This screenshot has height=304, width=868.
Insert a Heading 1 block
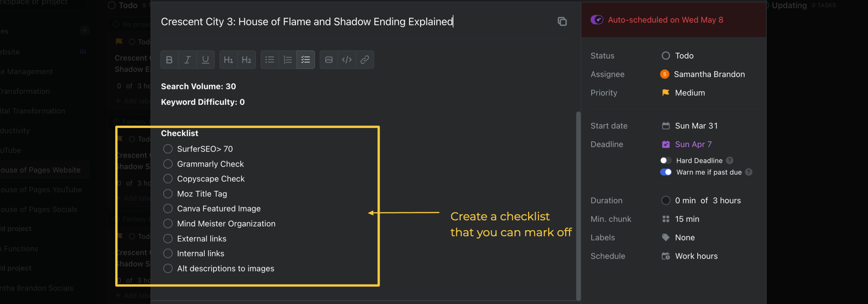(228, 60)
